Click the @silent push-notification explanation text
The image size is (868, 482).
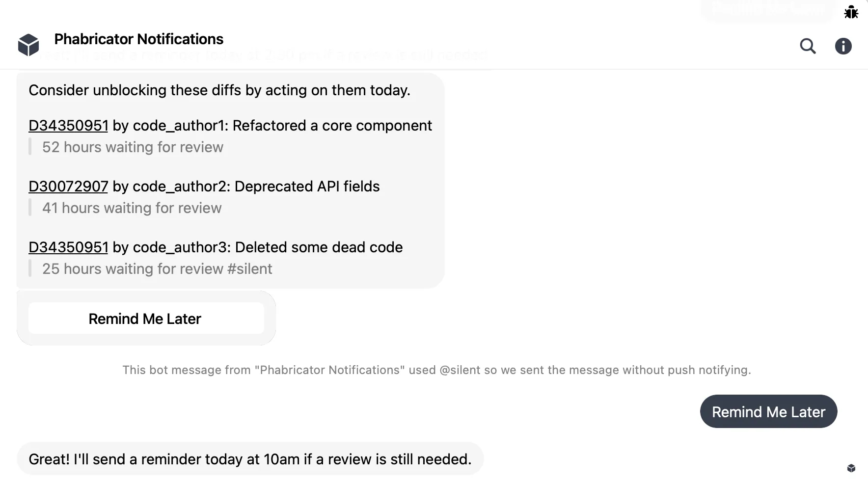pyautogui.click(x=436, y=370)
